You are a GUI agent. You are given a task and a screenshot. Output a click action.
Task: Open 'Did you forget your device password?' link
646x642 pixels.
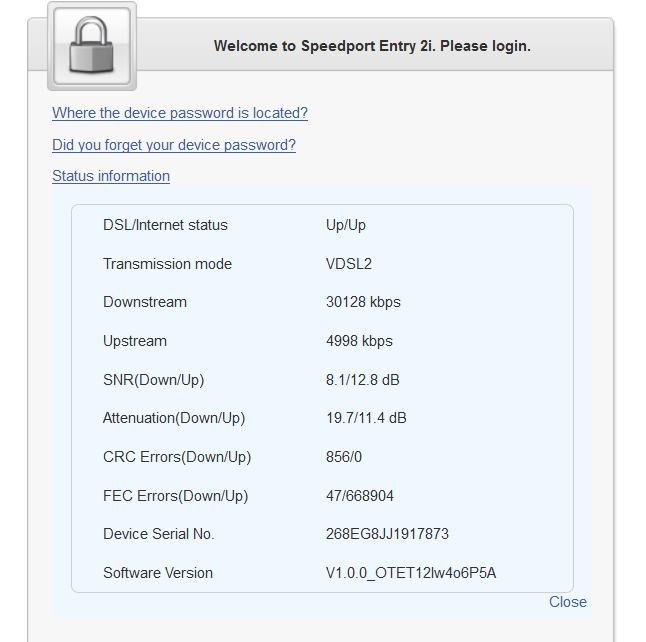[174, 145]
